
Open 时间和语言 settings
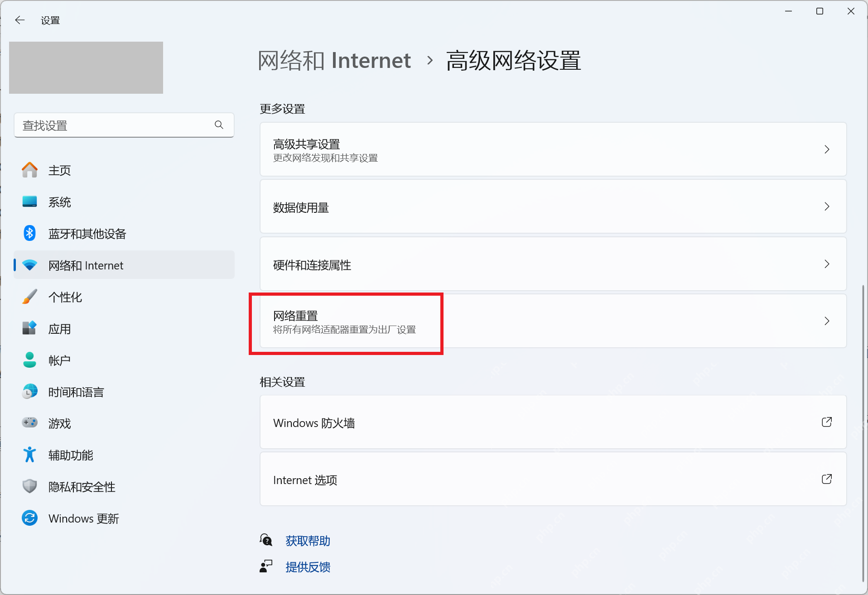tap(124, 392)
